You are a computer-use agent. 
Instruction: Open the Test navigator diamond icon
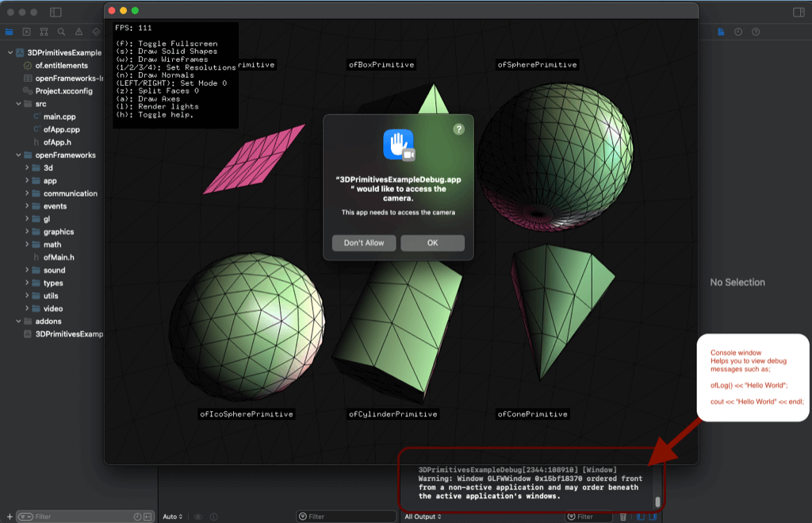tap(96, 32)
